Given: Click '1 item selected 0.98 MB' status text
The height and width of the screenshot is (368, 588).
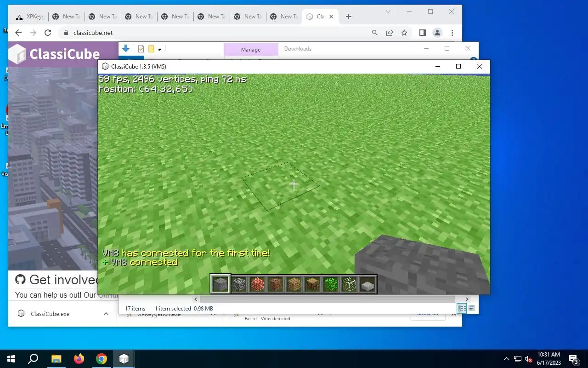Looking at the screenshot, I should click(x=184, y=309).
